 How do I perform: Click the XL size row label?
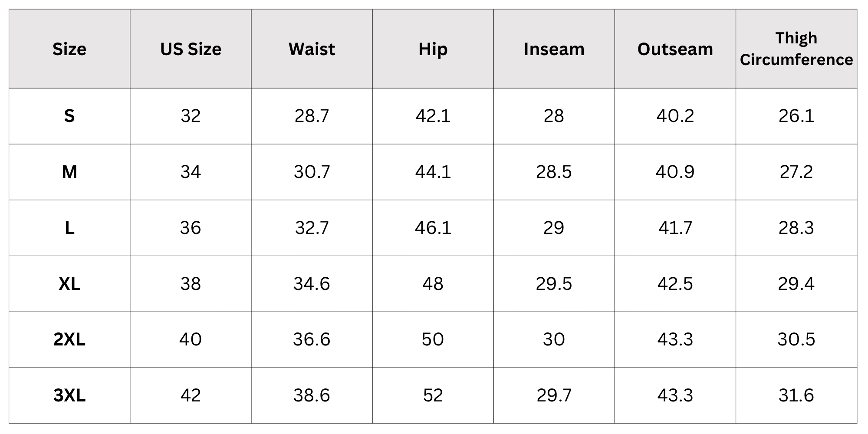69,284
